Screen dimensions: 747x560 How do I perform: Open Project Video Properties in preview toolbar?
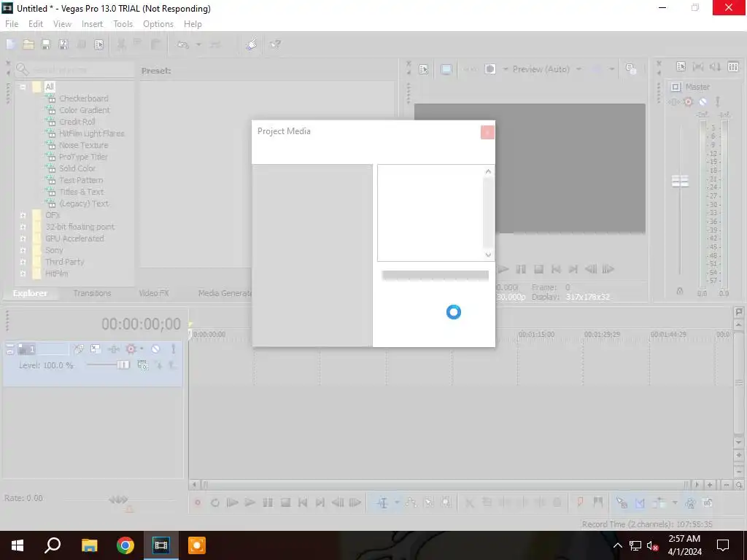coord(424,69)
